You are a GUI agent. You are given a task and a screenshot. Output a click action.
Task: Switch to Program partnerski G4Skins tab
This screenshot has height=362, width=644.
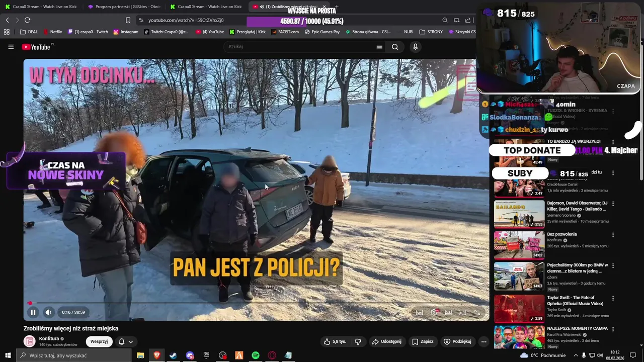(x=124, y=7)
